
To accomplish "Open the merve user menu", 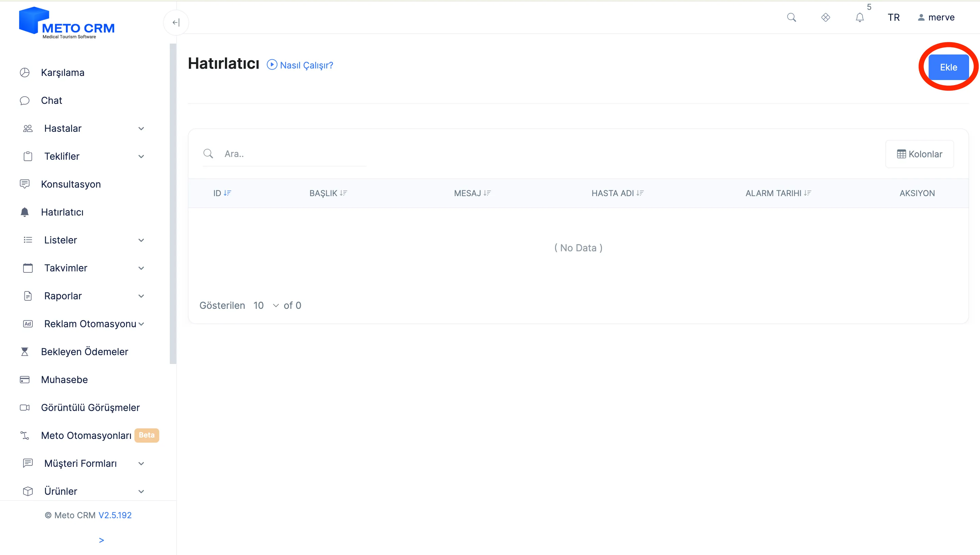I will click(936, 17).
